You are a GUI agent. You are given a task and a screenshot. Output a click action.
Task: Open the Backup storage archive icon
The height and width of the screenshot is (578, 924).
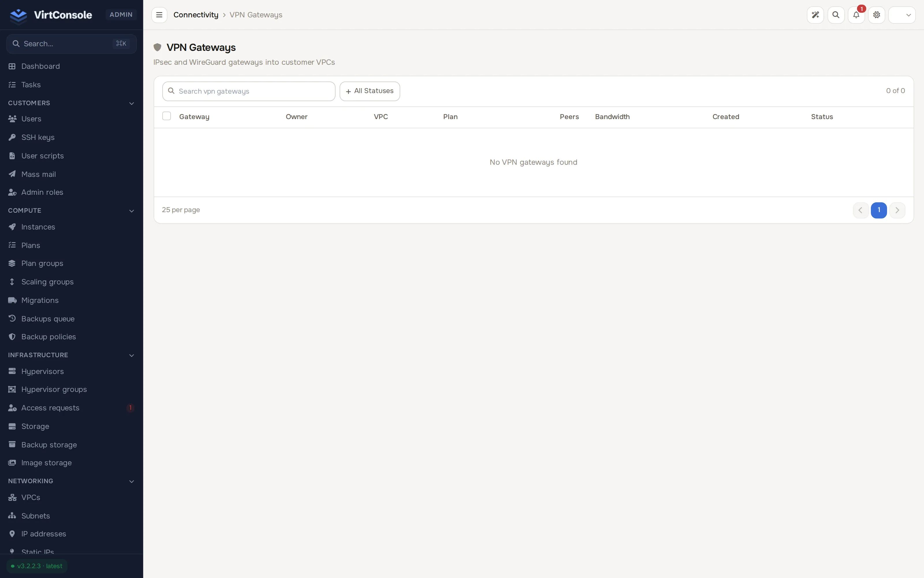coord(12,444)
